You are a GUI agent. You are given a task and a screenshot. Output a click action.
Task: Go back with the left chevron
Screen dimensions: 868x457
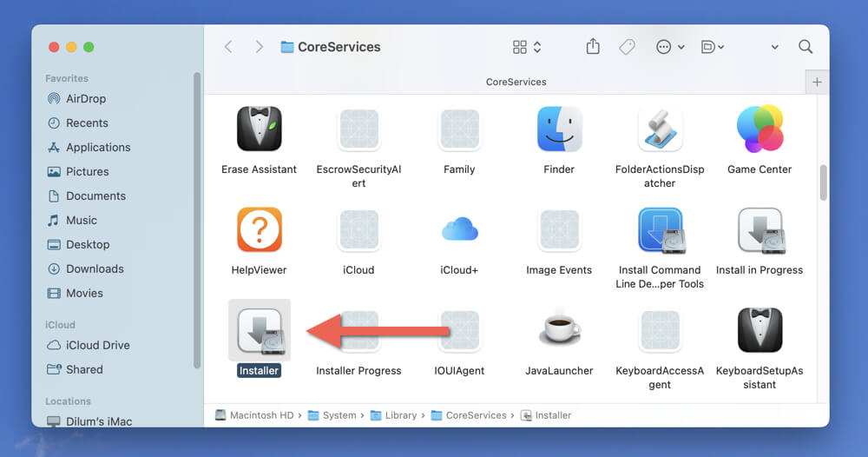click(x=228, y=47)
